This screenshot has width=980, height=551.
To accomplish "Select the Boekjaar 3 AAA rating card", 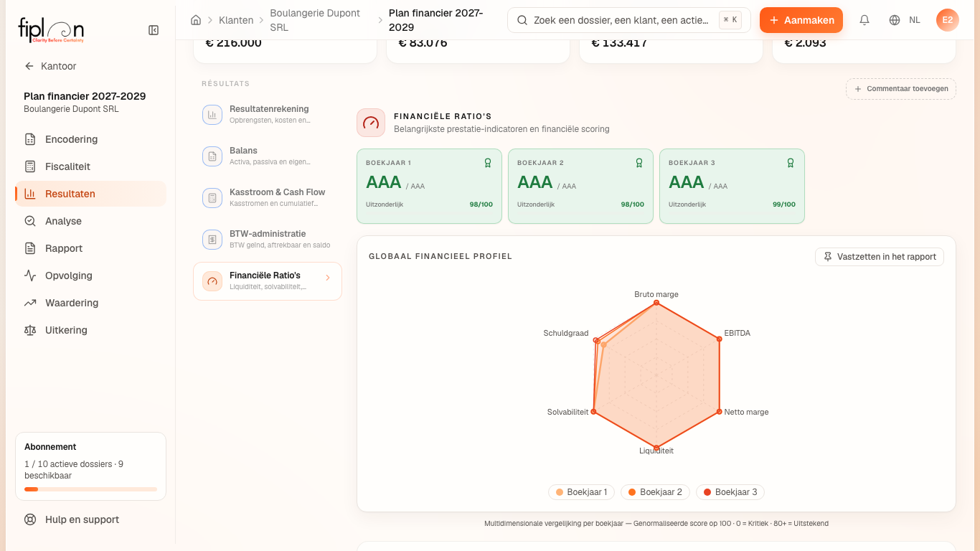I will pos(732,187).
